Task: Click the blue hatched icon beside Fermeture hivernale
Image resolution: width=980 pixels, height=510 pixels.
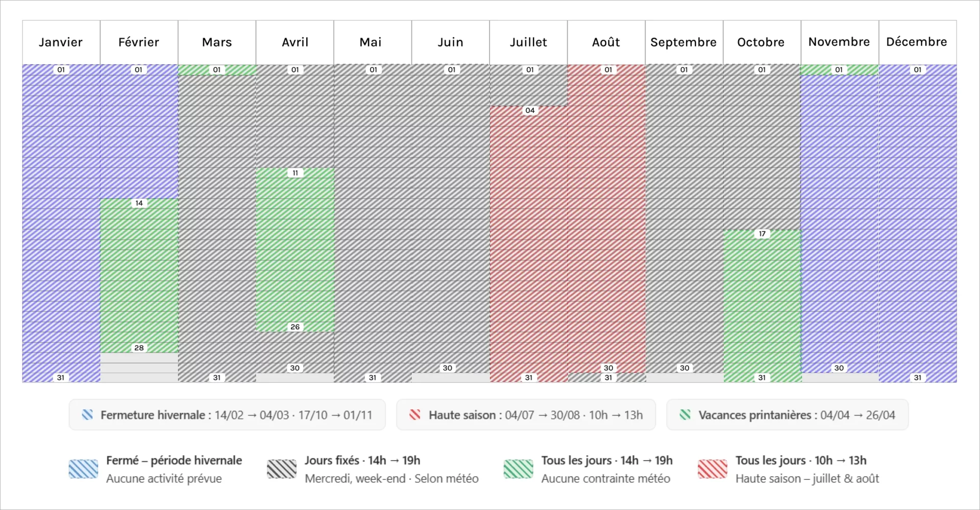Action: [87, 415]
